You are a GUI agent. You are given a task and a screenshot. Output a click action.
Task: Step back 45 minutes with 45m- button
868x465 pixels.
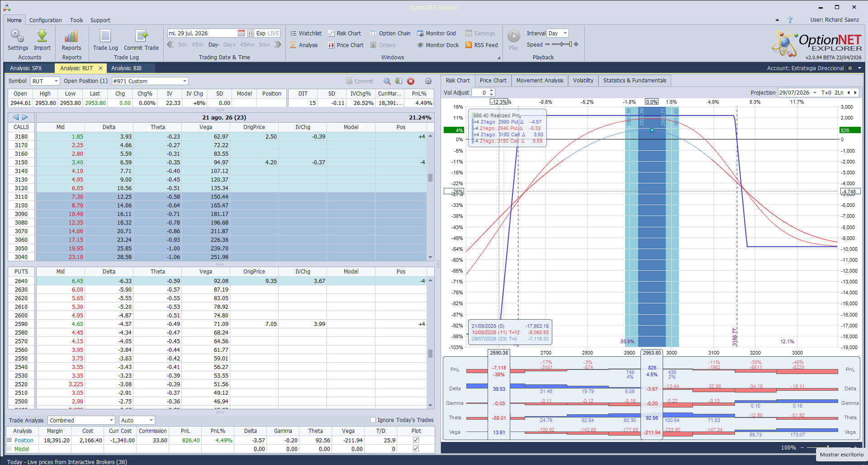[x=198, y=45]
